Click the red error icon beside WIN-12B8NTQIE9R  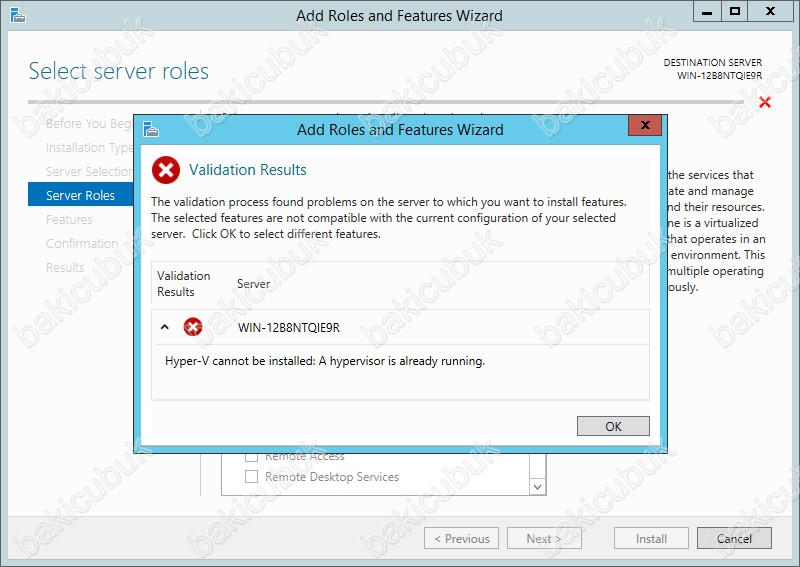pos(193,327)
